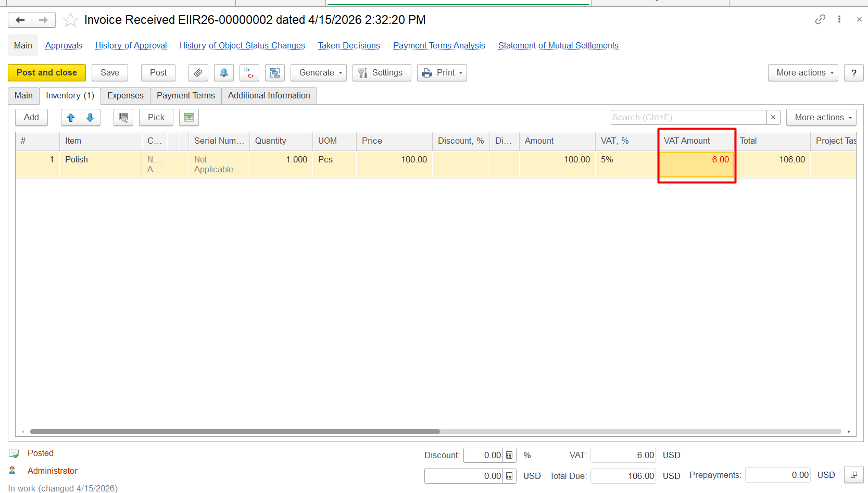Image resolution: width=868 pixels, height=493 pixels.
Task: Open the document structure icon next to Generate
Action: [x=274, y=73]
